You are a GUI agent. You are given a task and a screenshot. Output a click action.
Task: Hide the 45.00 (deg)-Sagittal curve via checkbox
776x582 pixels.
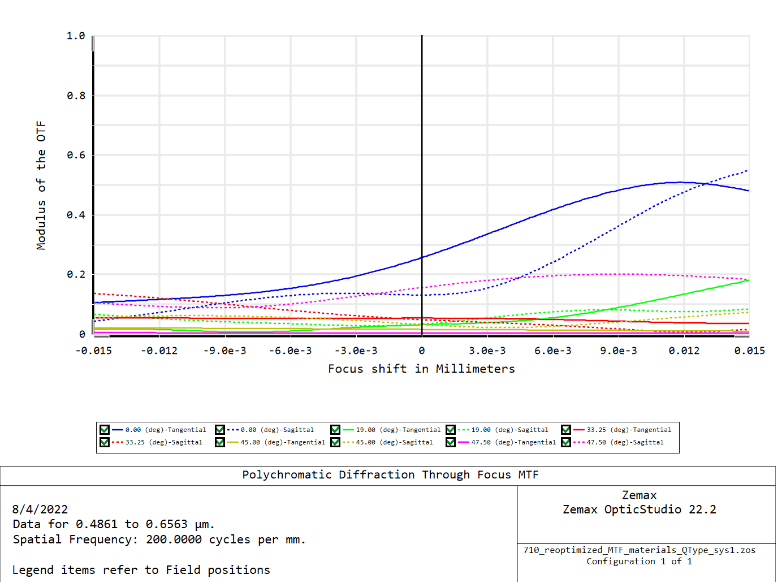(335, 442)
